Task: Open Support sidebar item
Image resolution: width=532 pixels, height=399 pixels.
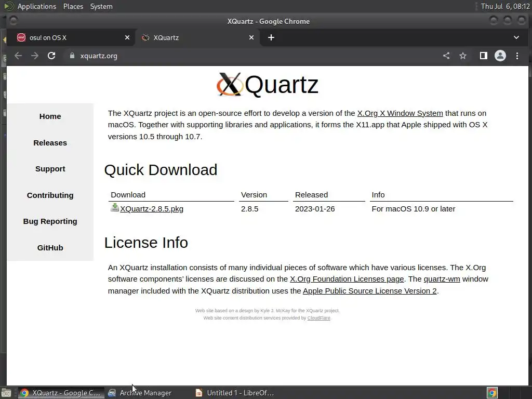Action: (50, 169)
